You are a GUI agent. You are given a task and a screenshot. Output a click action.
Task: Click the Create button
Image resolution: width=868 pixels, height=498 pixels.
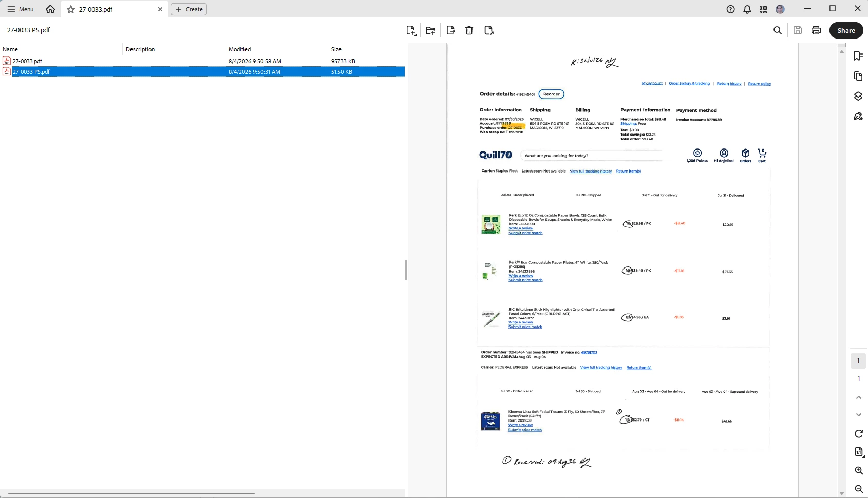click(188, 9)
